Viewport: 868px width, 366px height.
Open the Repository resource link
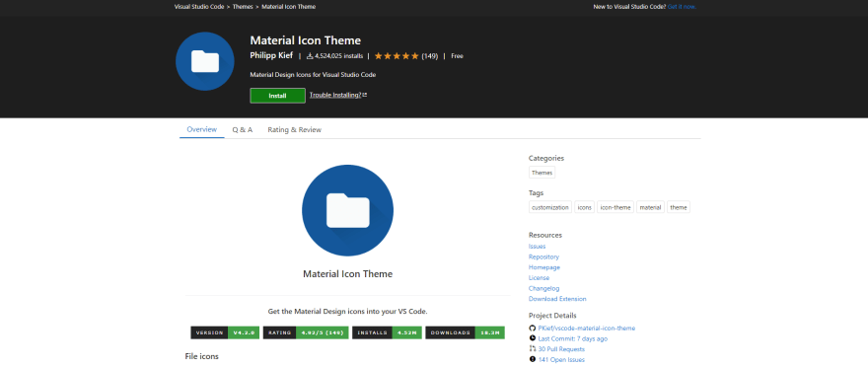(543, 256)
